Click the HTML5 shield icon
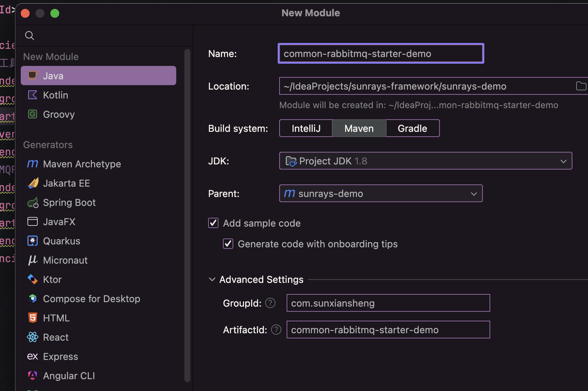588x391 pixels. click(x=33, y=318)
